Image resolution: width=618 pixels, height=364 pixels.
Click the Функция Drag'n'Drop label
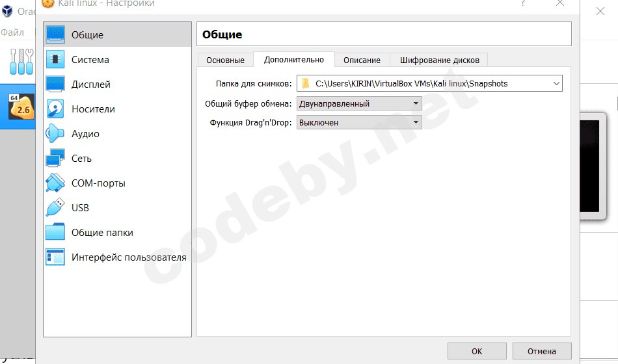250,122
